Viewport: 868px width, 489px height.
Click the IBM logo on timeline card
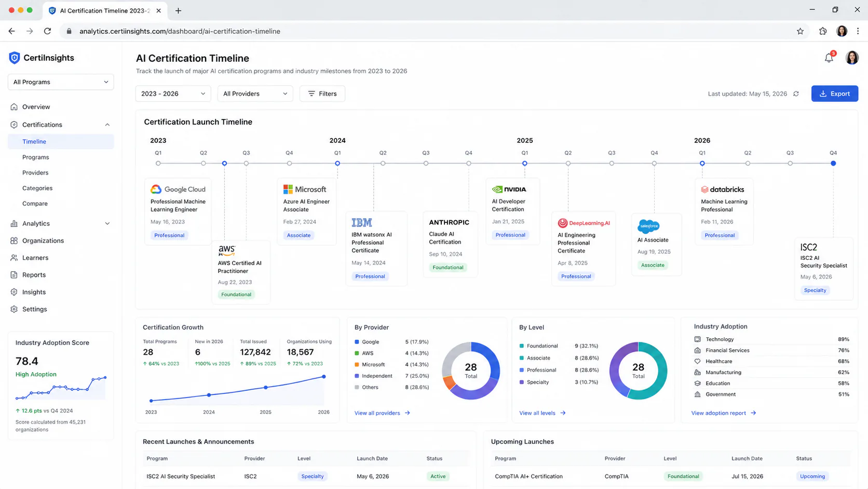(362, 222)
